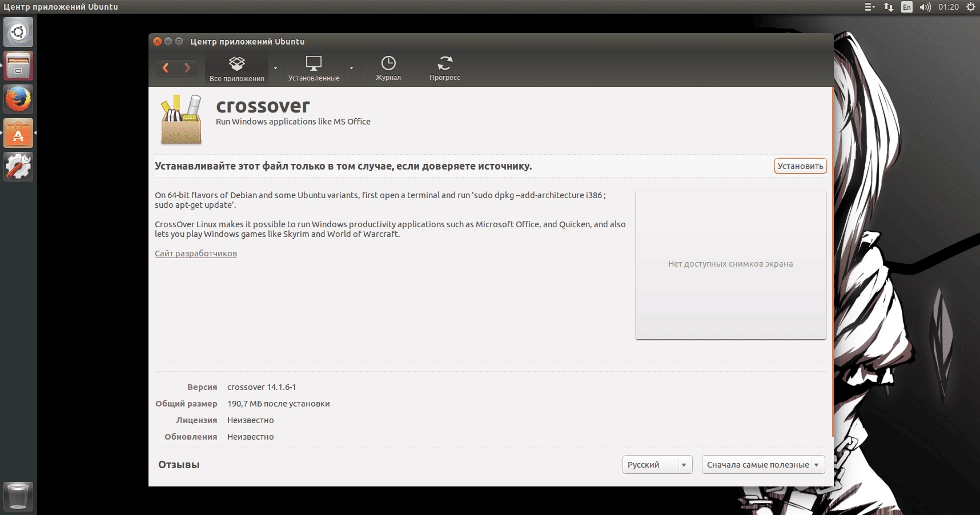Open the session gear menu in panel
Screen dimensions: 980x515
971,7
